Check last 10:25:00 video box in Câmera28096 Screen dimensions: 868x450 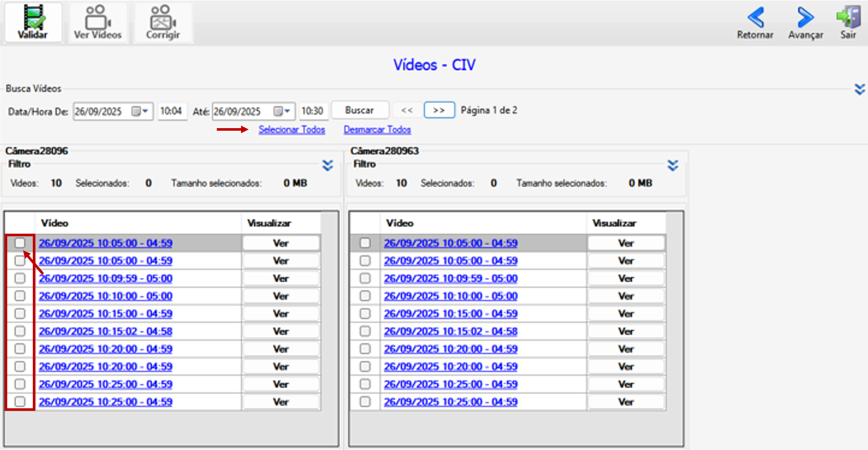coord(20,401)
